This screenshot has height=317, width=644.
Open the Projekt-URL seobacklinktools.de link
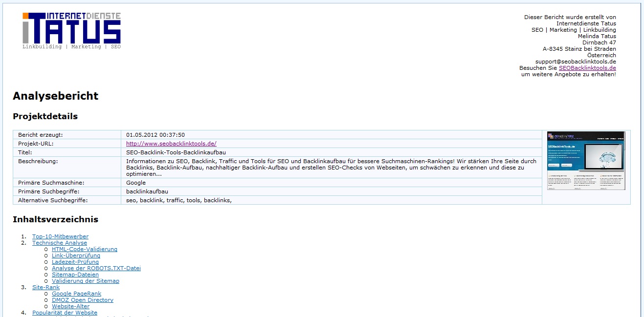[x=171, y=144]
